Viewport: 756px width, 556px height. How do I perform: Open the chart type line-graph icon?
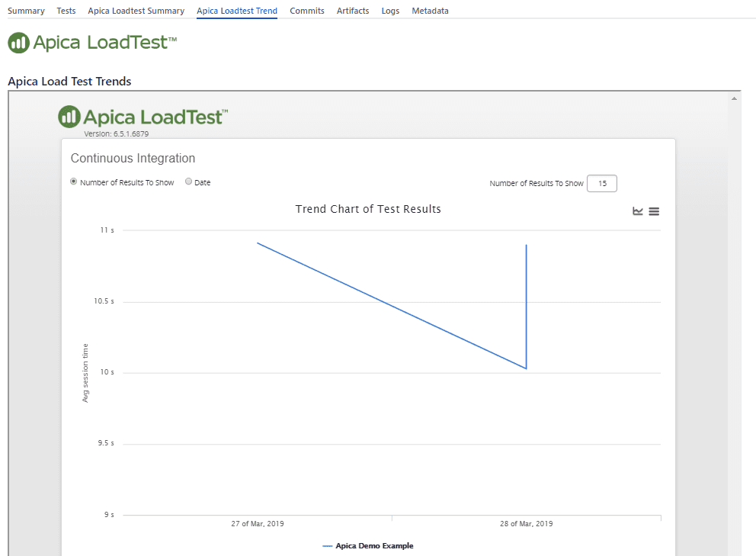(x=638, y=211)
